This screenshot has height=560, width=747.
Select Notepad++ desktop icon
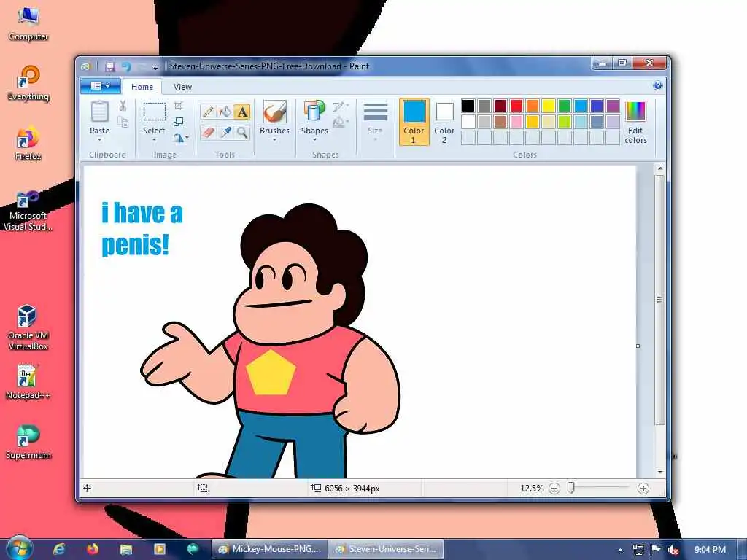pyautogui.click(x=28, y=382)
